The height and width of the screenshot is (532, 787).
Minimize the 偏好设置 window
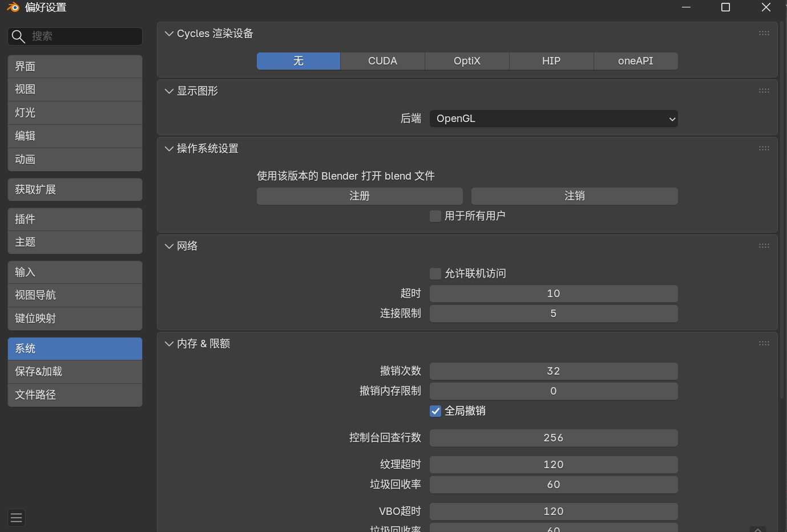click(x=687, y=7)
